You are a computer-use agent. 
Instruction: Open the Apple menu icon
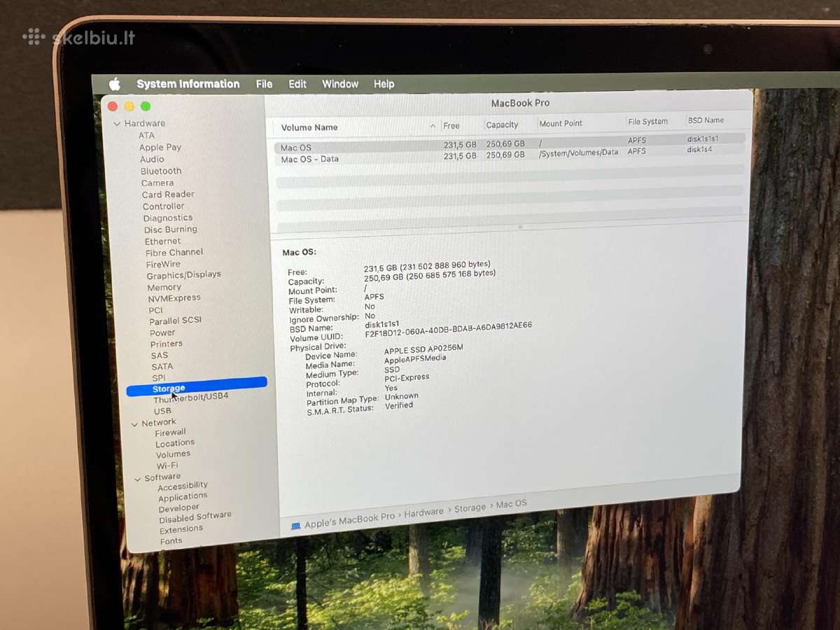115,85
